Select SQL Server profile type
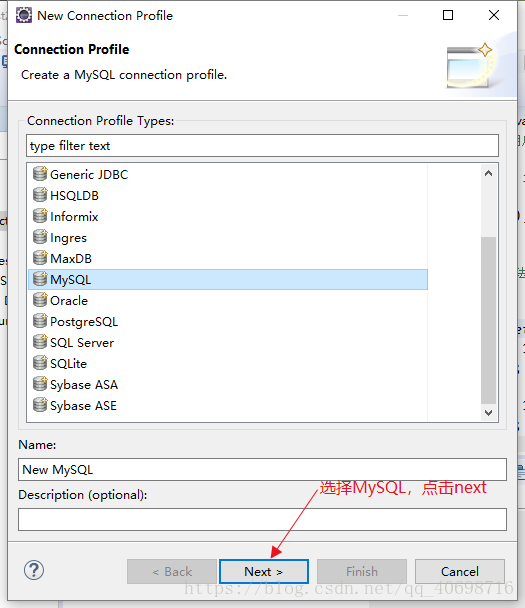The width and height of the screenshot is (525, 608). [82, 343]
